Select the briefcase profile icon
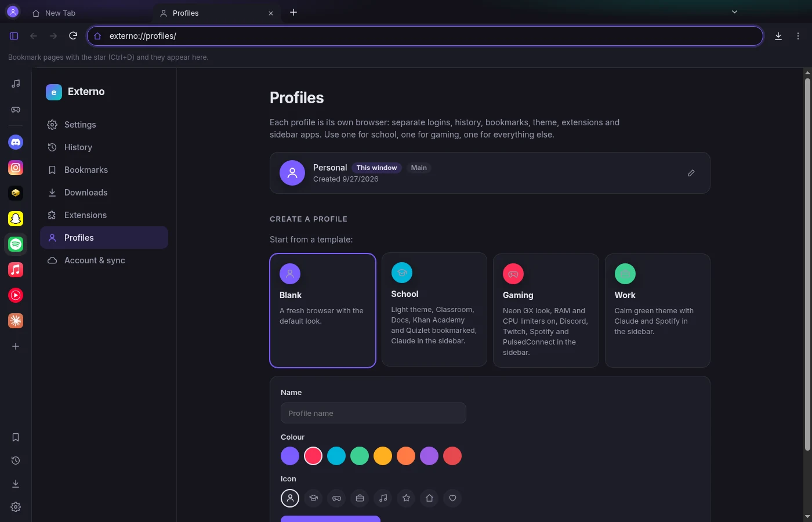Screen dimensions: 812x522 [x=360, y=498]
